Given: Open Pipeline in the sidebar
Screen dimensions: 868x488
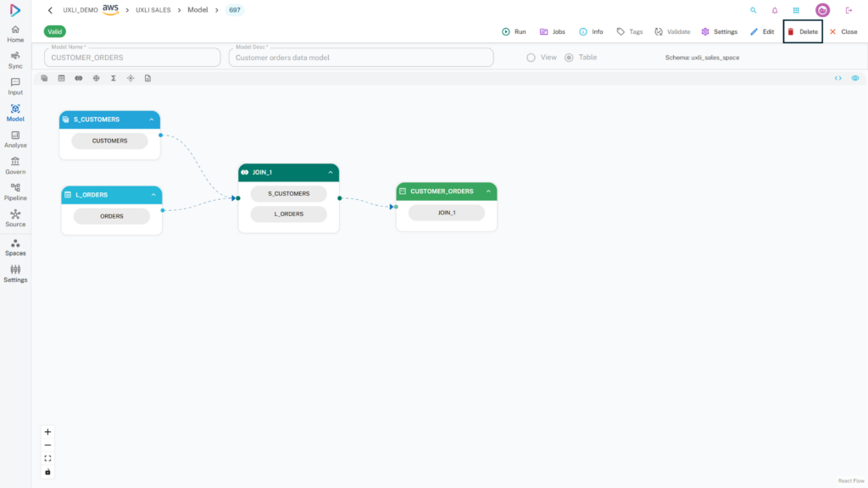Looking at the screenshot, I should pos(15,192).
